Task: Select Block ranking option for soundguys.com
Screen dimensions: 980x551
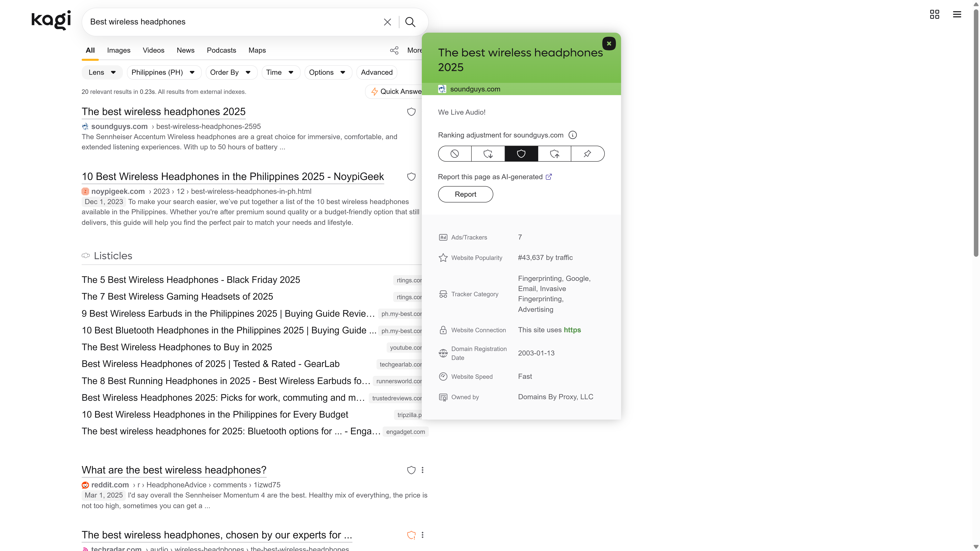Action: click(455, 154)
